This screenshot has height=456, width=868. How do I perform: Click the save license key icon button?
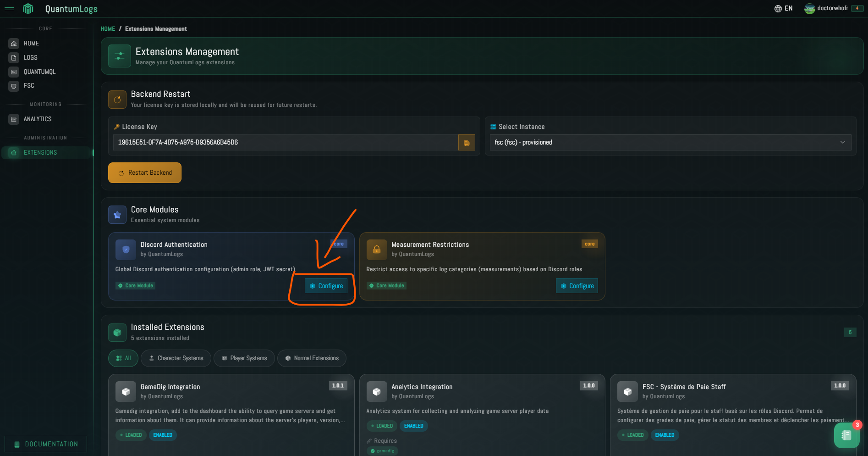point(467,143)
